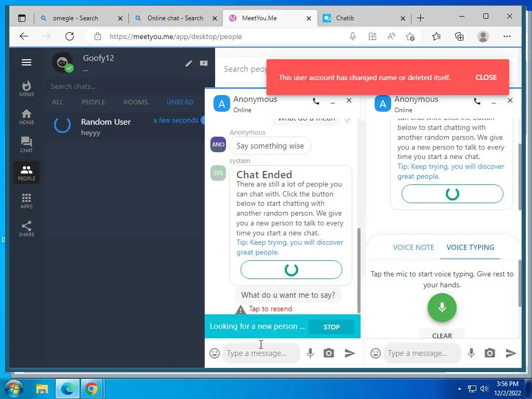Filter chats by ROOMS
The height and width of the screenshot is (399, 532).
[136, 102]
